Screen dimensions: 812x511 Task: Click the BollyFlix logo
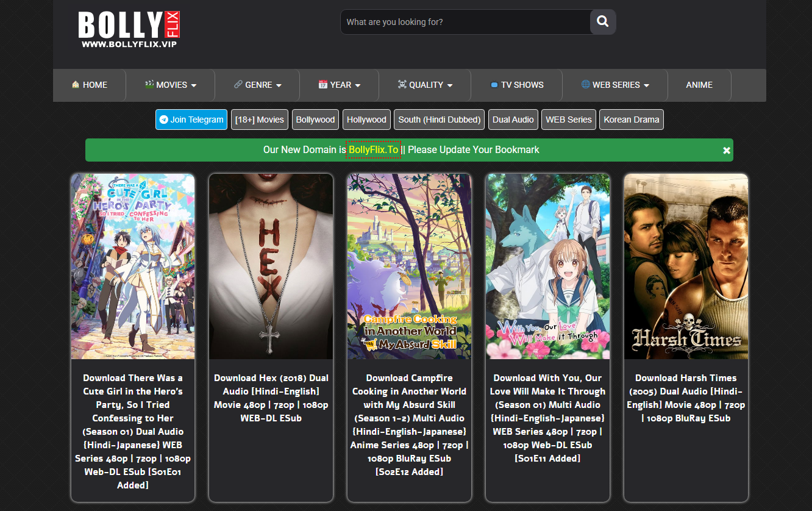point(129,29)
